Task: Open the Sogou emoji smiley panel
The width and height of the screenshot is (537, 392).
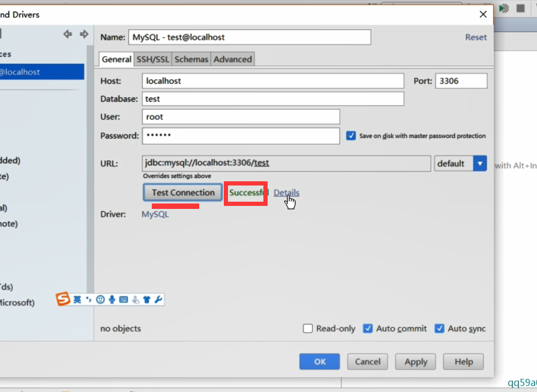Action: point(100,300)
